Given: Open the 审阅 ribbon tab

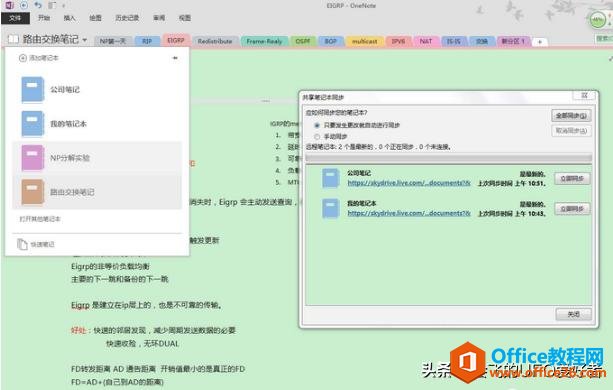Looking at the screenshot, I should pos(159,18).
